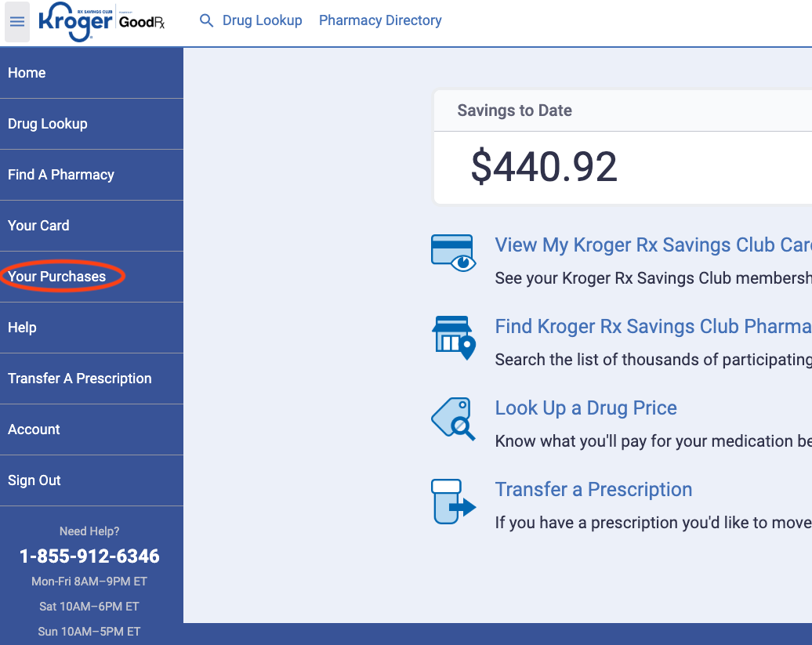
Task: Open Your Purchases from the sidebar
Action: tap(56, 276)
